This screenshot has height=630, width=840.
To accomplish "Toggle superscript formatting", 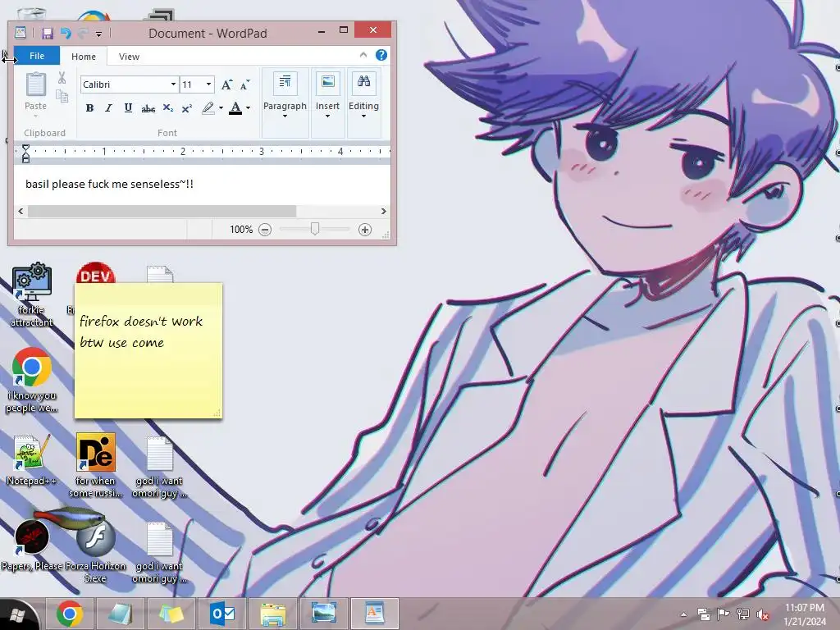I will 186,108.
